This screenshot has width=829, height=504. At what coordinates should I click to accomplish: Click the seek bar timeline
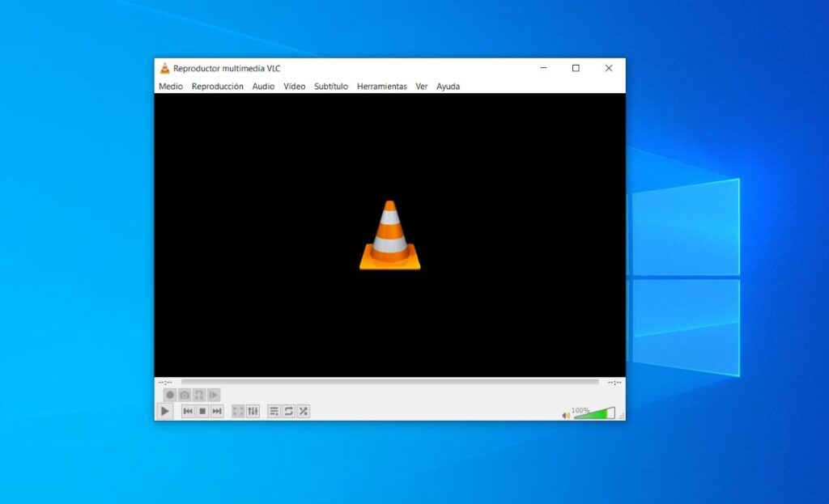tap(389, 381)
